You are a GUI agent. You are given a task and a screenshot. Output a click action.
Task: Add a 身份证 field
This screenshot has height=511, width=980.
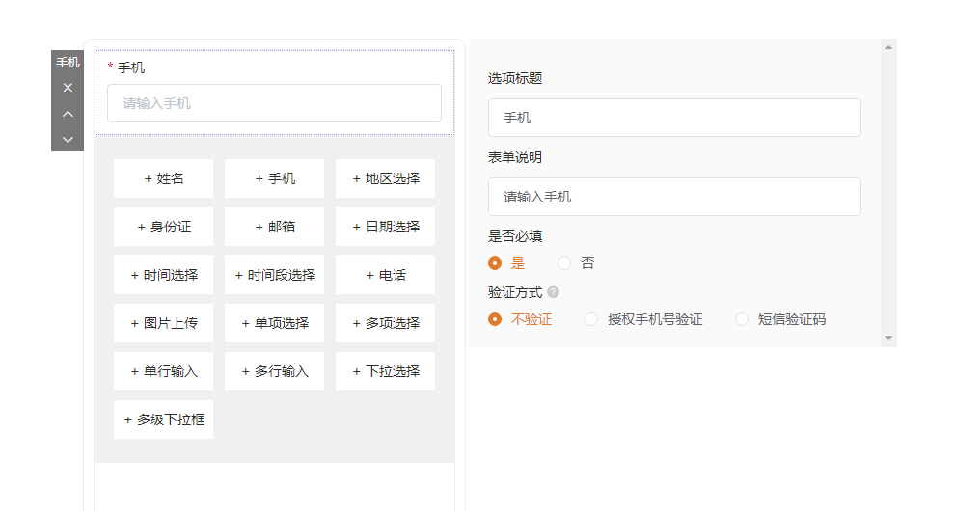163,227
